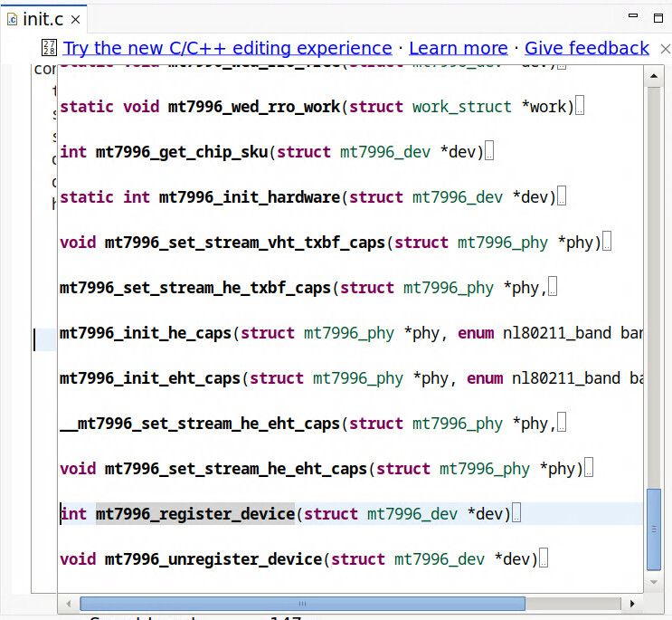The image size is (672, 620).
Task: Dismiss the editing experience banner
Action: click(665, 49)
